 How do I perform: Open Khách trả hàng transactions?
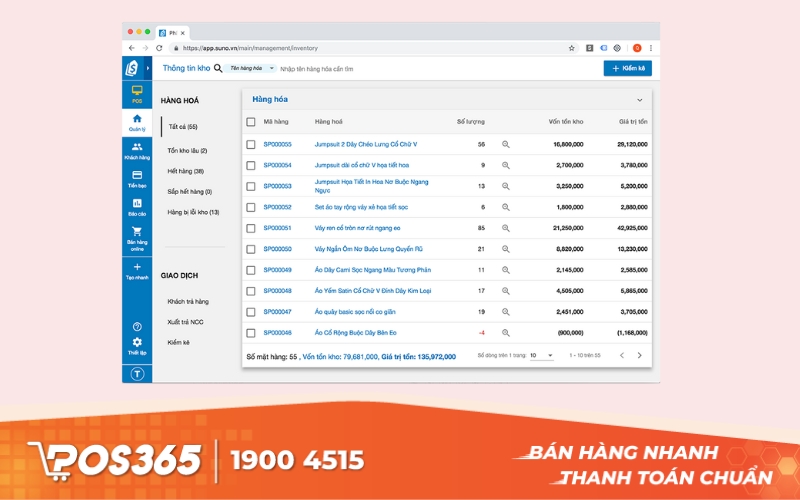point(188,302)
